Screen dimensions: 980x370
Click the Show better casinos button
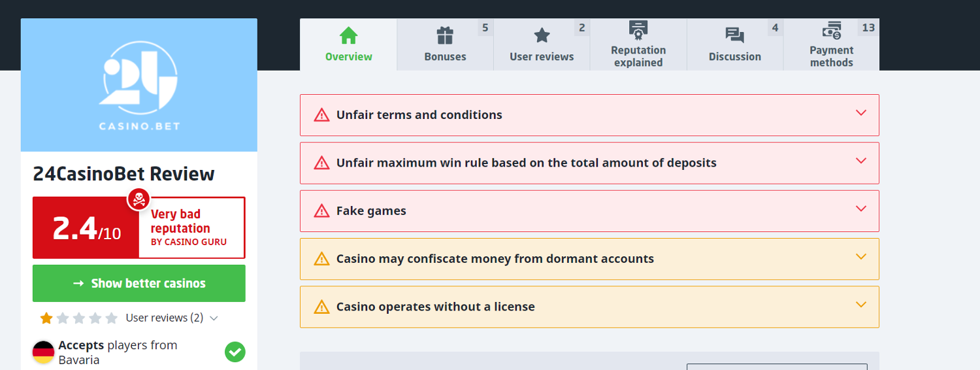[x=139, y=284]
